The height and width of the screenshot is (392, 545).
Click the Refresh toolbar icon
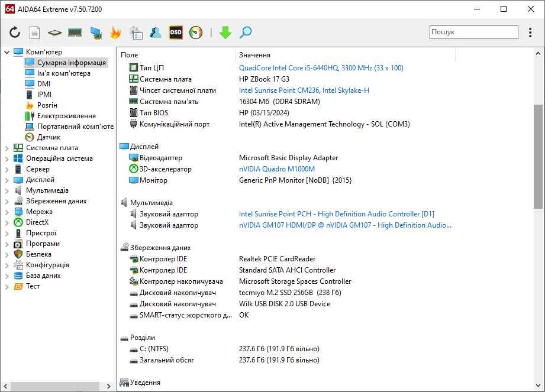[x=15, y=33]
